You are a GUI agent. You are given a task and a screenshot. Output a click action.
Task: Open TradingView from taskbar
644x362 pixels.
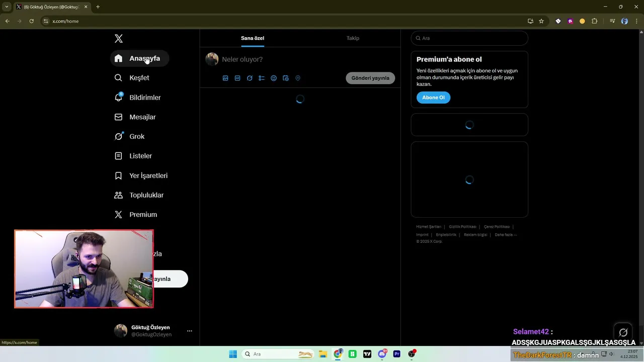367,354
